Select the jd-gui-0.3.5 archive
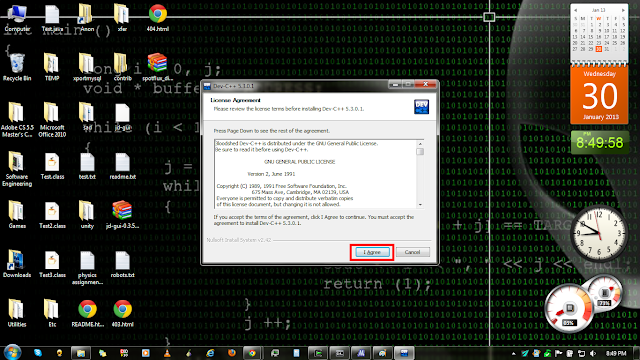The image size is (640, 360). pos(122,215)
